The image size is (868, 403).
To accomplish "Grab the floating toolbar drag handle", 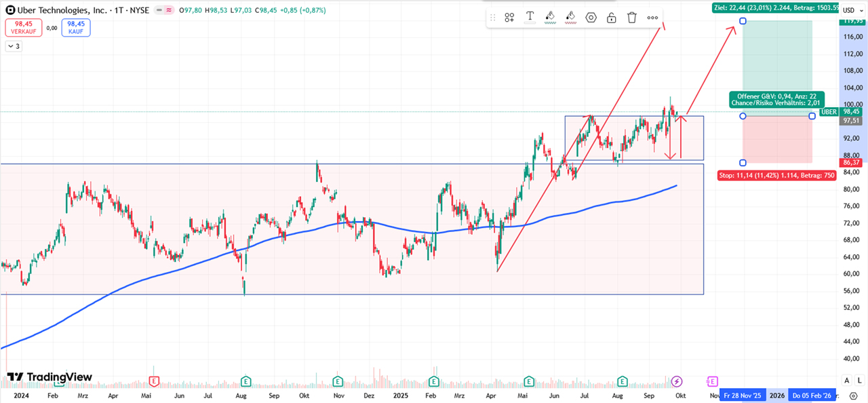I will click(492, 18).
